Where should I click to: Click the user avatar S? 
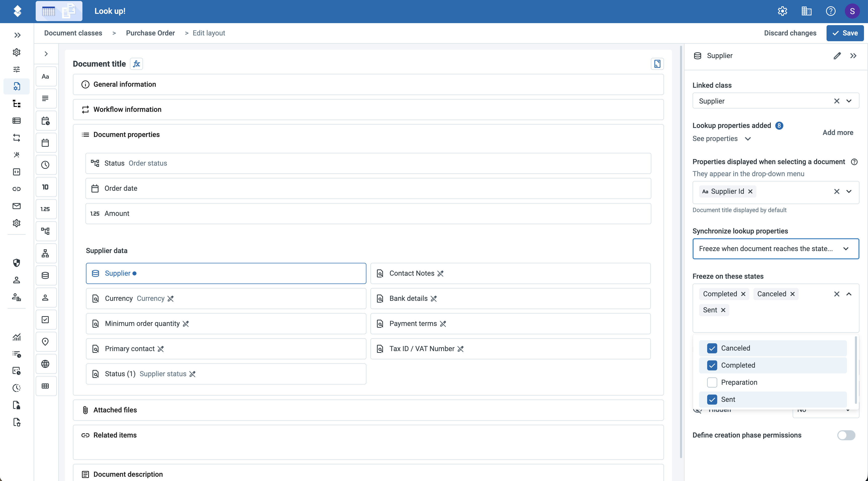[x=852, y=11]
